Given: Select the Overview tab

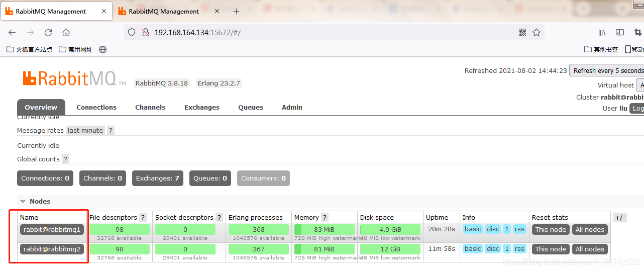Looking at the screenshot, I should pos(41,107).
